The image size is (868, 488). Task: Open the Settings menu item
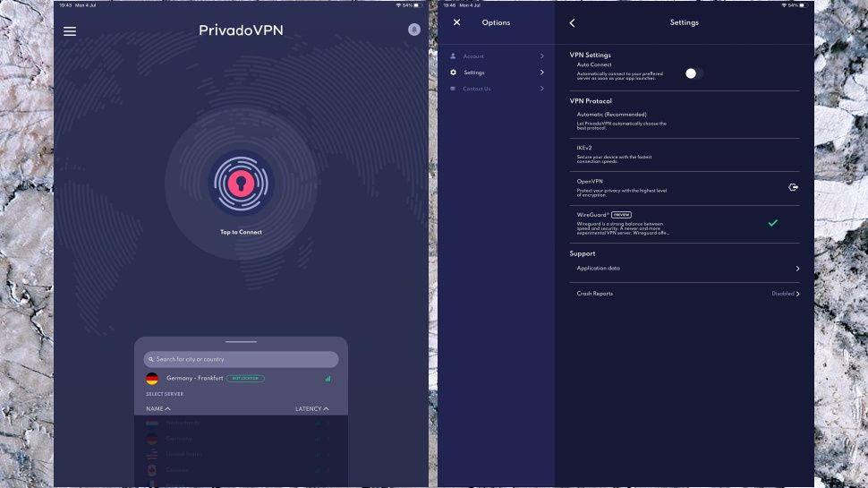point(497,73)
